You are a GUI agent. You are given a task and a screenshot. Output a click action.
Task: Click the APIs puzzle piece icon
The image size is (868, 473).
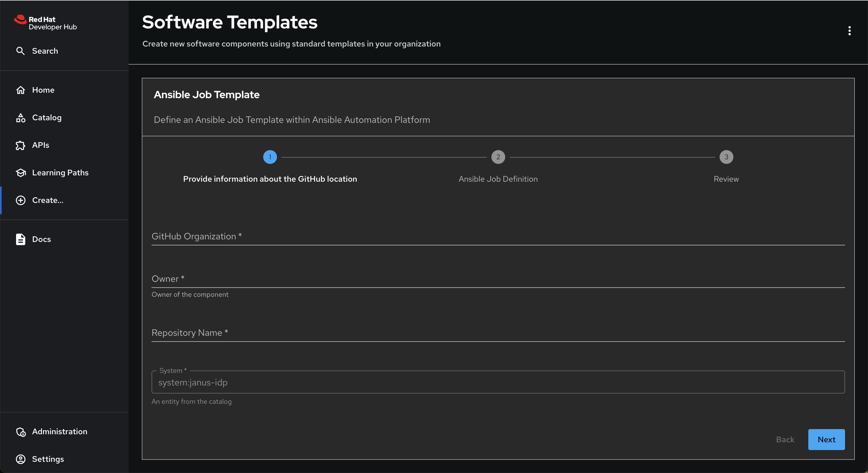pos(21,145)
